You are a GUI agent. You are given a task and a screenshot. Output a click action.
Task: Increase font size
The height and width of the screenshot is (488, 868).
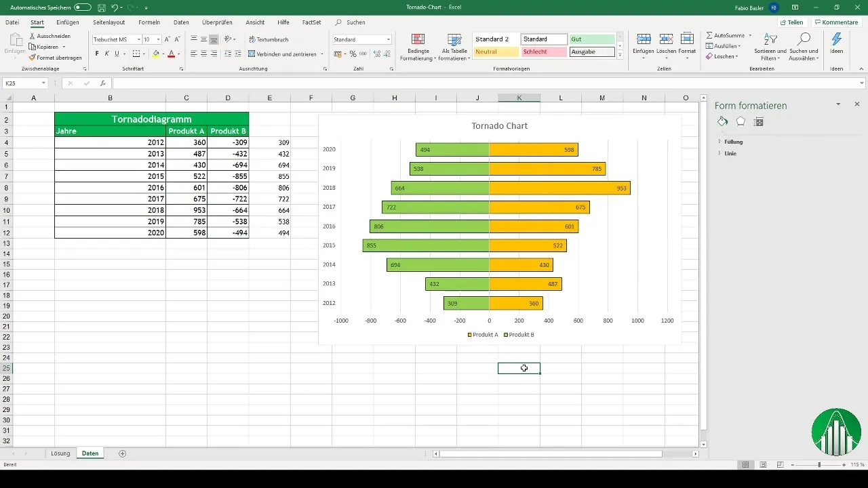tap(168, 39)
